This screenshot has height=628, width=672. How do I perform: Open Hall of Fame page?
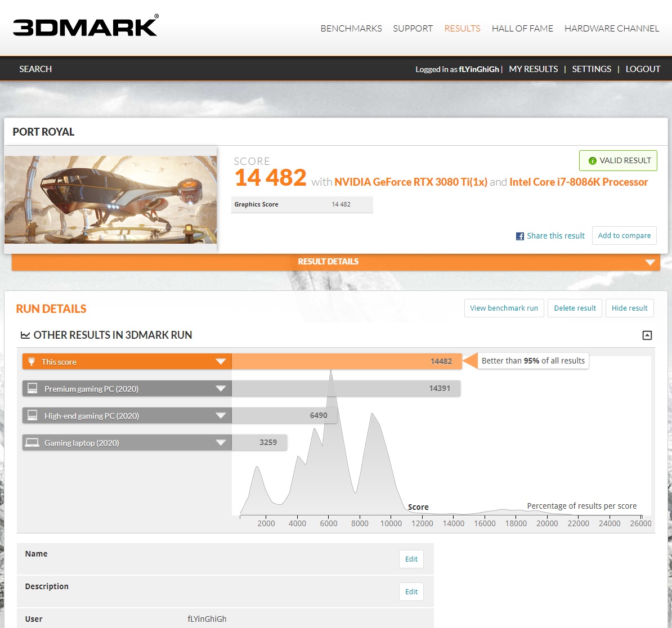tap(522, 28)
